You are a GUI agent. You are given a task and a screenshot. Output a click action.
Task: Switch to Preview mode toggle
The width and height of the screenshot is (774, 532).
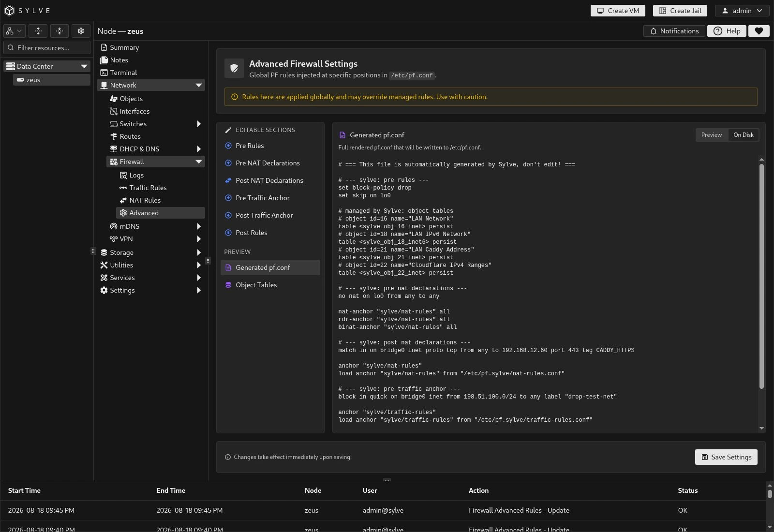(x=712, y=135)
